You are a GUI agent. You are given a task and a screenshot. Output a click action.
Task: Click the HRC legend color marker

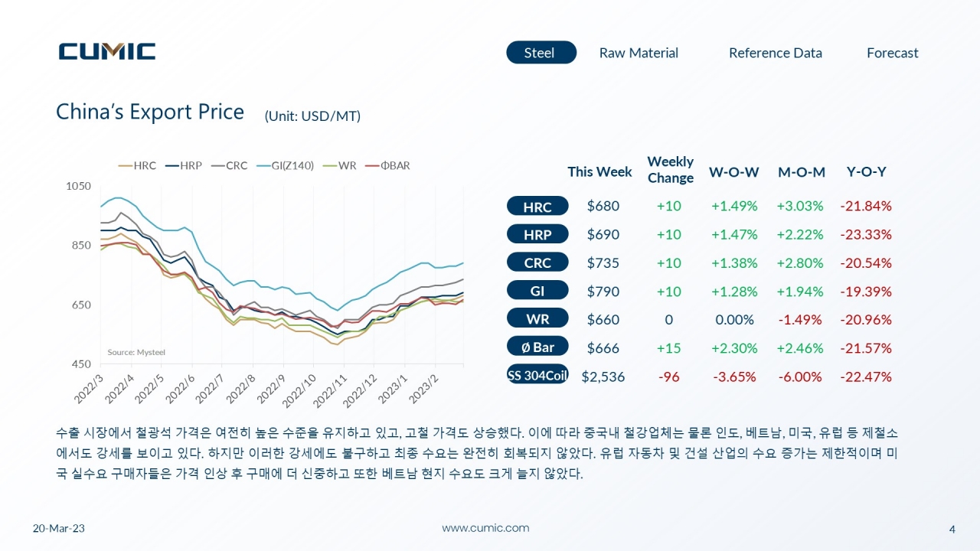point(125,165)
